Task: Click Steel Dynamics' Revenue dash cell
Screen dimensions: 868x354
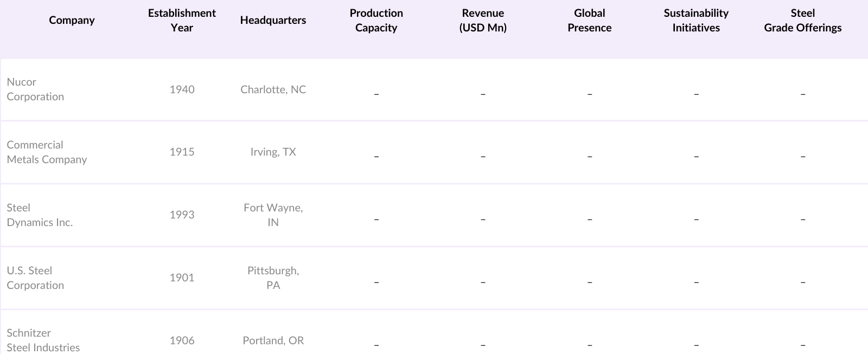Action: [483, 220]
